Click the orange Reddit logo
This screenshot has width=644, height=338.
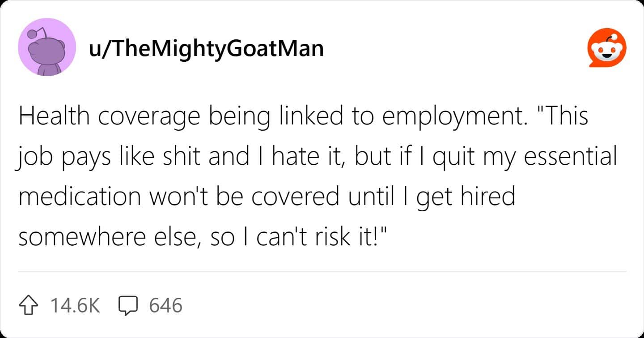tap(606, 48)
